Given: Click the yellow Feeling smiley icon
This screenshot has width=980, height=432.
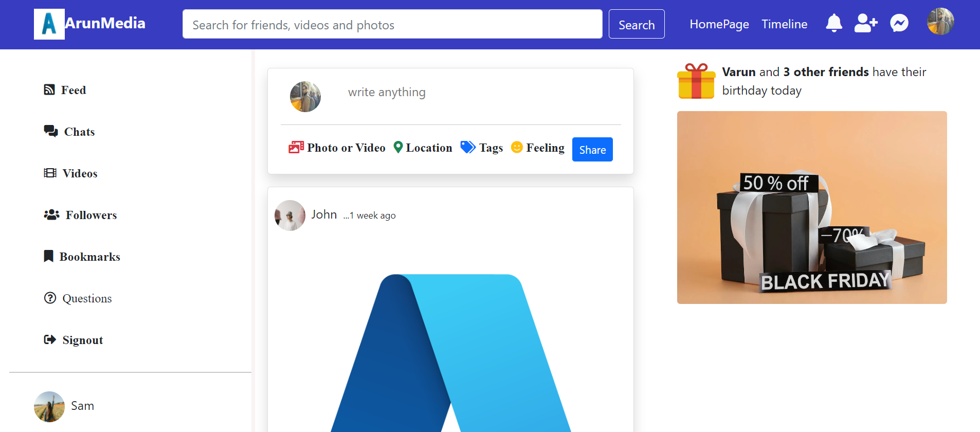Looking at the screenshot, I should [x=517, y=147].
